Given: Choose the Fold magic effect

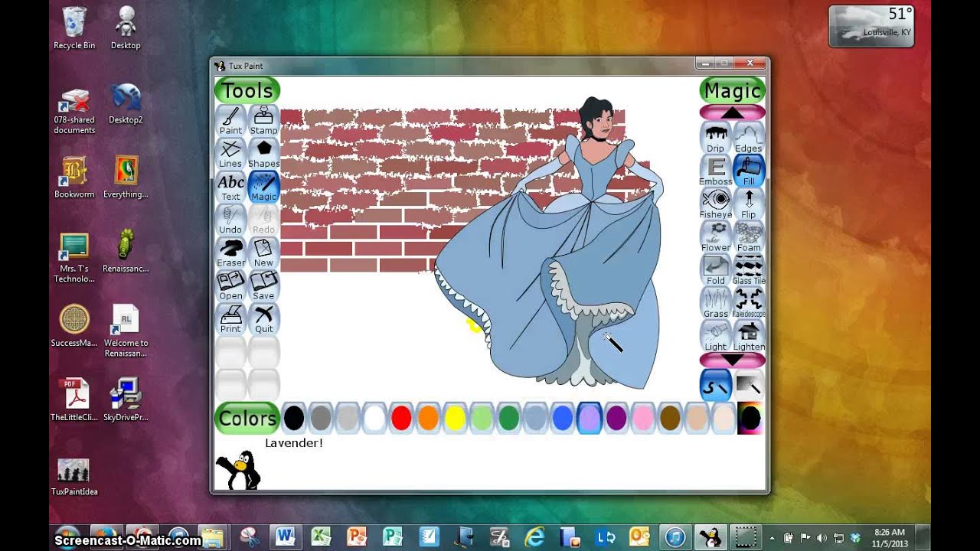Looking at the screenshot, I should tap(716, 269).
